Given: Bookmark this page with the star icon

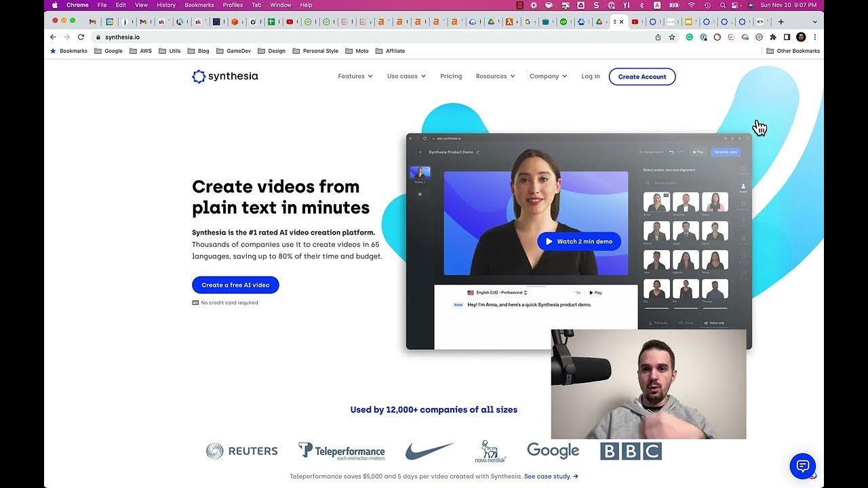Looking at the screenshot, I should click(672, 37).
